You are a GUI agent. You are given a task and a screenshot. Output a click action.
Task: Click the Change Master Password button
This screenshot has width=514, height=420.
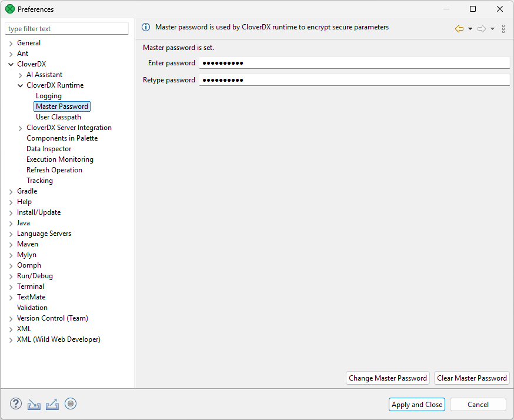coord(388,378)
